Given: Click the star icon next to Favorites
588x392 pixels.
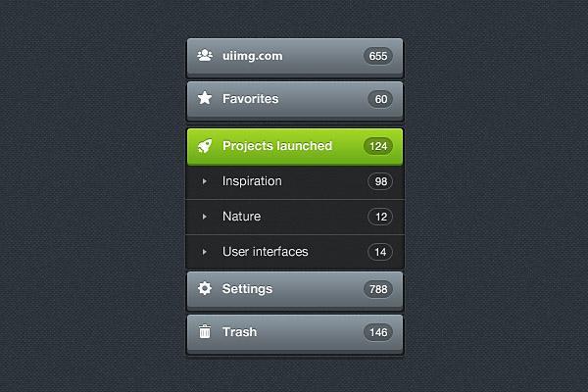Looking at the screenshot, I should point(205,98).
